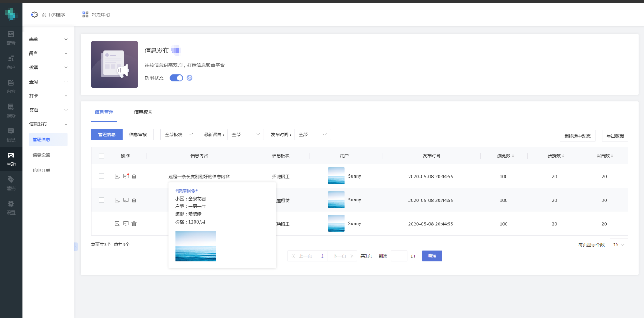Click the page-jump input field after 到第
The height and width of the screenshot is (318, 644).
point(399,256)
